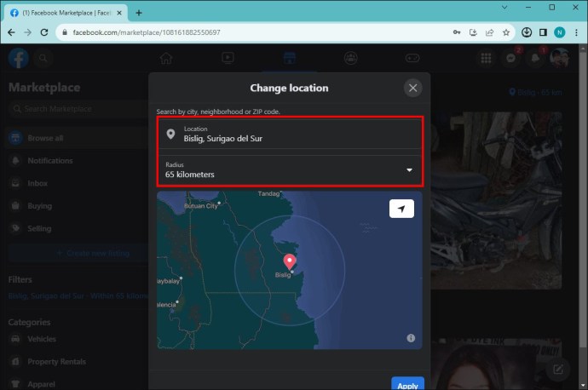Toggle Chrome side panel icon
The width and height of the screenshot is (588, 390).
(x=543, y=32)
